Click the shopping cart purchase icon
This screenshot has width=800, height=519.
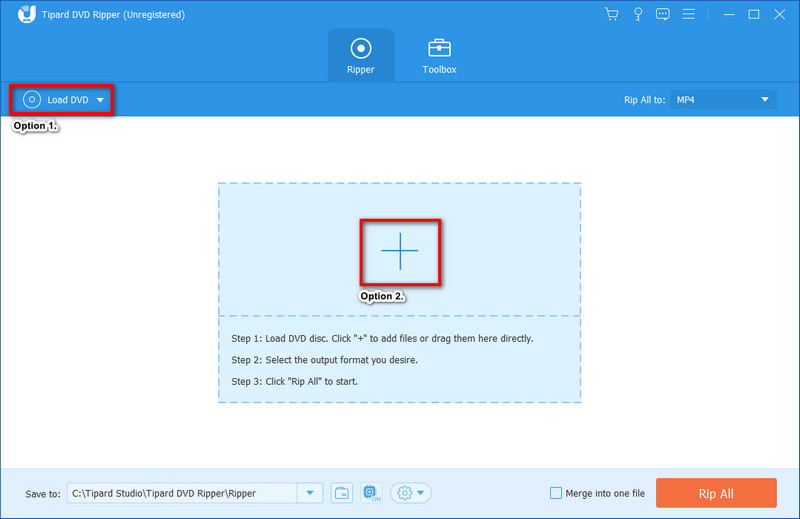[612, 14]
